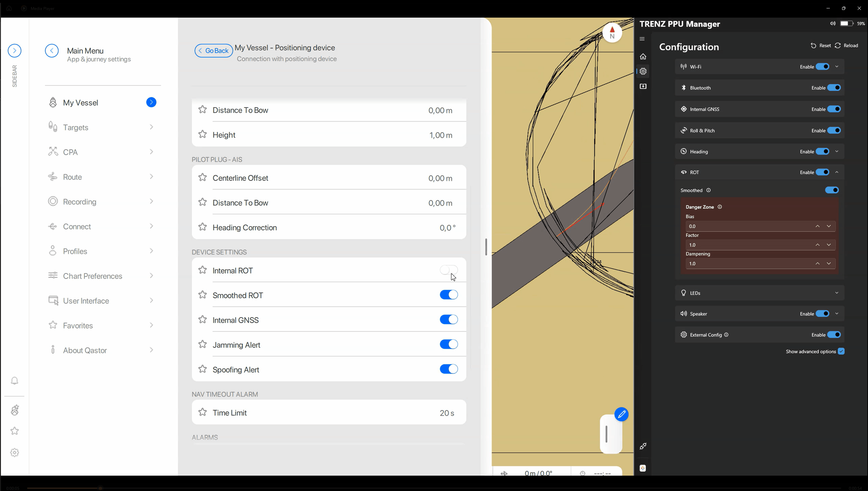Uncheck the Show advanced options checkbox
Viewport: 868px width, 491px height.
tap(841, 351)
